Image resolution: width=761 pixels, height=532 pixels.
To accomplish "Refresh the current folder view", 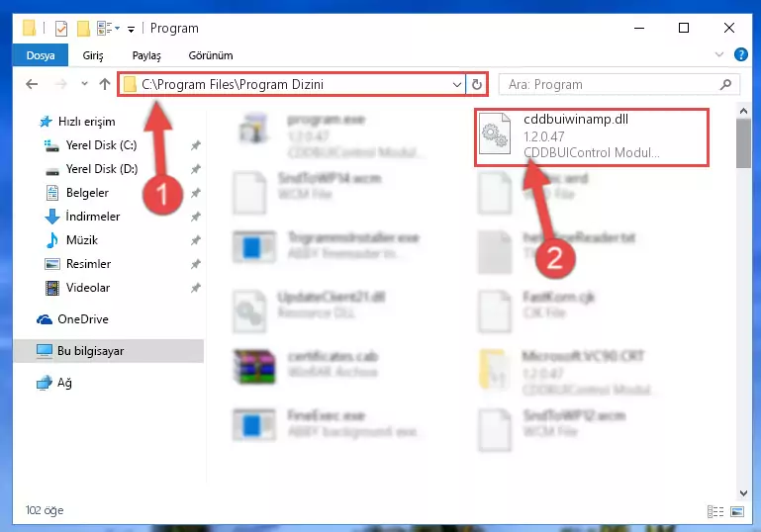I will 477,84.
